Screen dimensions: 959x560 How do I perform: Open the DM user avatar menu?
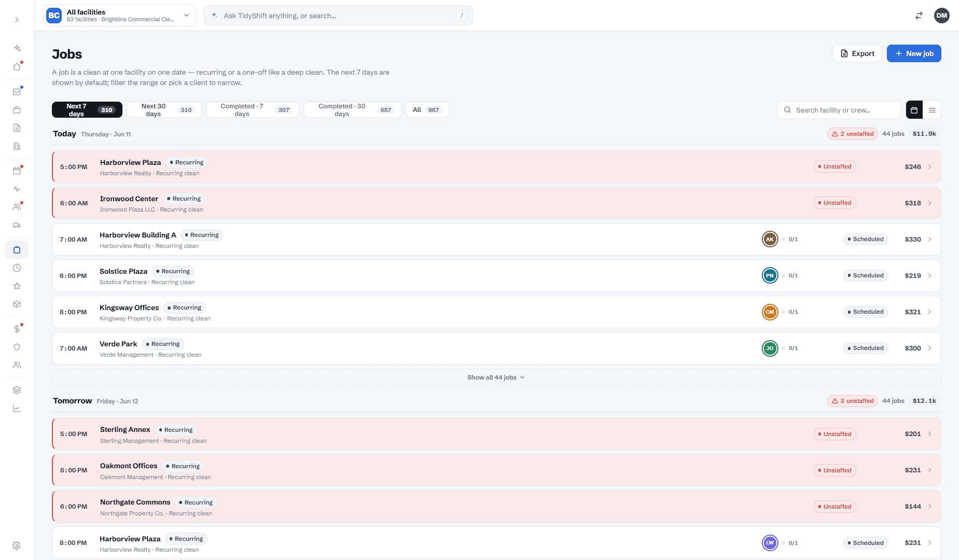[941, 16]
